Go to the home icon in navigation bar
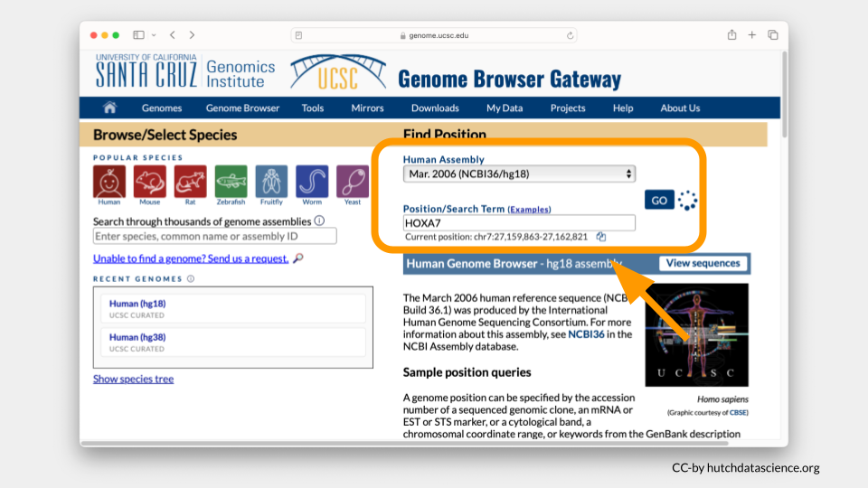 109,108
